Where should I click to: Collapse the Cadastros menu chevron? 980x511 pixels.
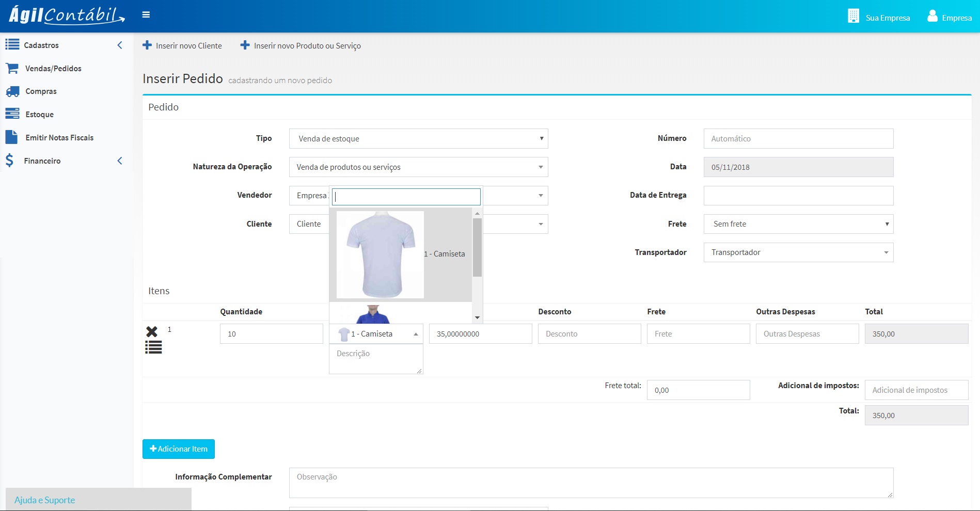coord(120,45)
